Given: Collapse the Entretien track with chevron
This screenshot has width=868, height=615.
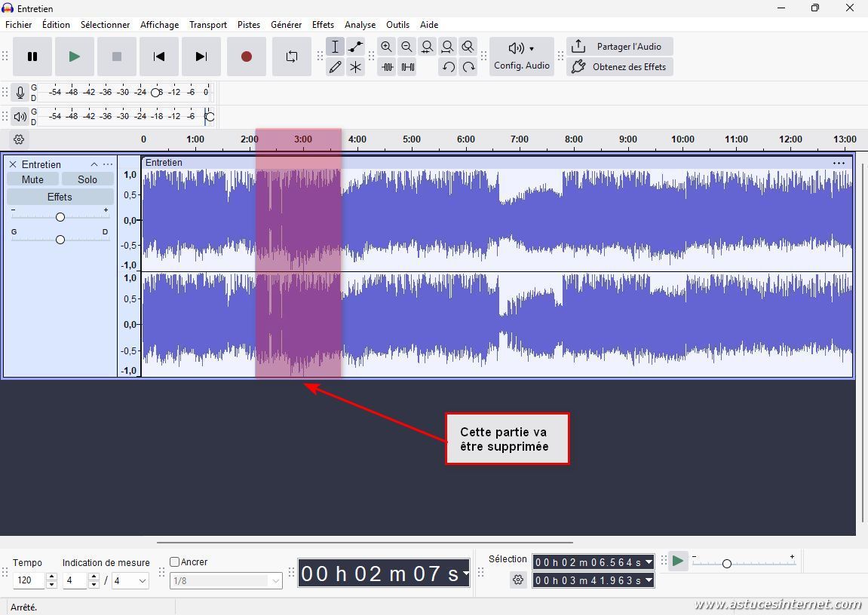Looking at the screenshot, I should pyautogui.click(x=94, y=164).
